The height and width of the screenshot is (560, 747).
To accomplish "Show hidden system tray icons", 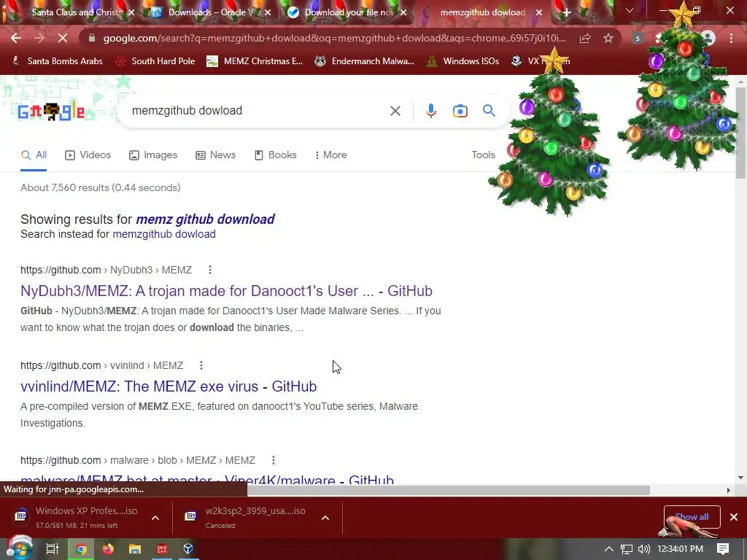I will pos(609,549).
